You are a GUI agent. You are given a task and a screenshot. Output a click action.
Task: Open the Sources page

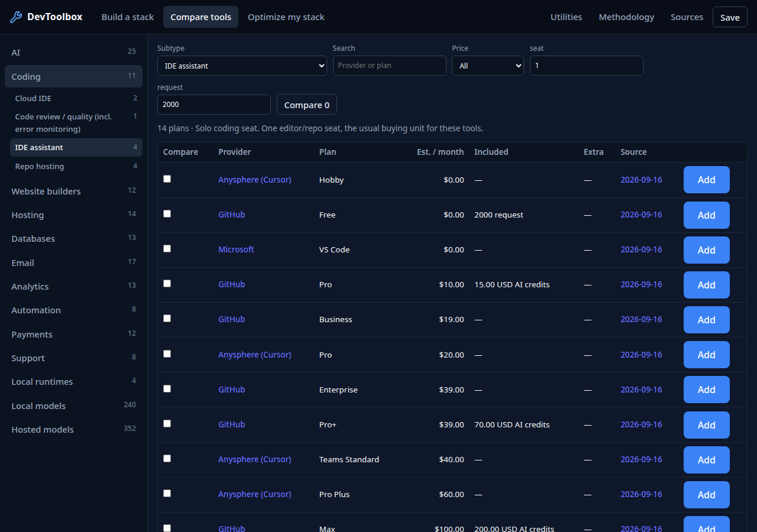[687, 17]
